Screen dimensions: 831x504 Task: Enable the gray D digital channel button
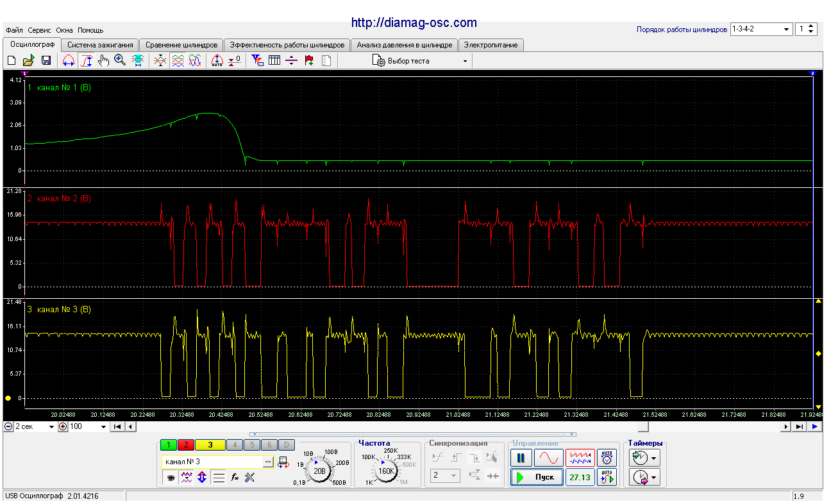pyautogui.click(x=287, y=445)
